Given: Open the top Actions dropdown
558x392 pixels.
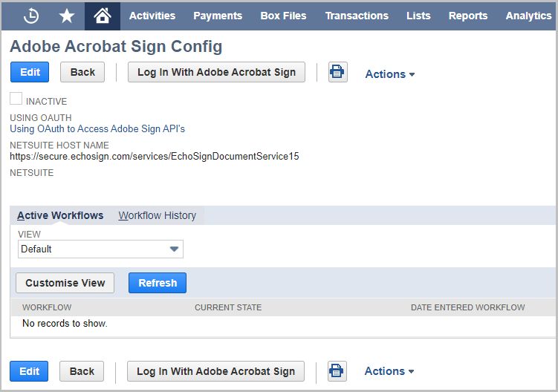Looking at the screenshot, I should (x=390, y=74).
